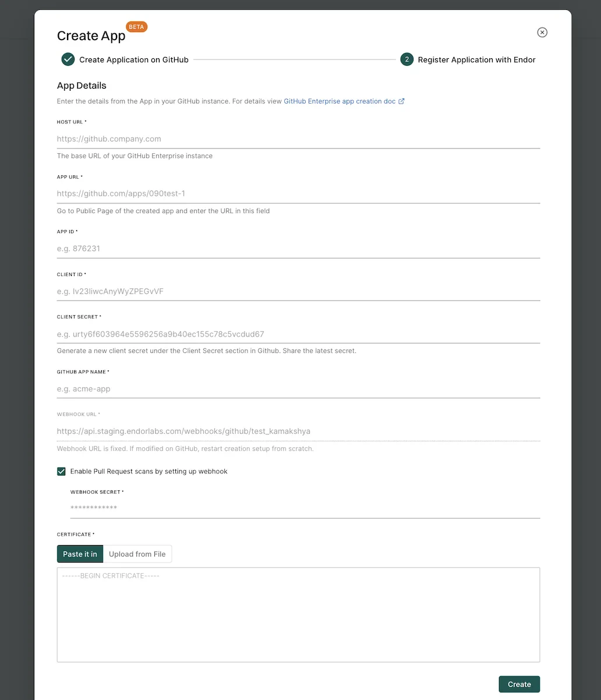This screenshot has height=700, width=601.
Task: Click the completed checkmark for step one
Action: pyautogui.click(x=68, y=59)
